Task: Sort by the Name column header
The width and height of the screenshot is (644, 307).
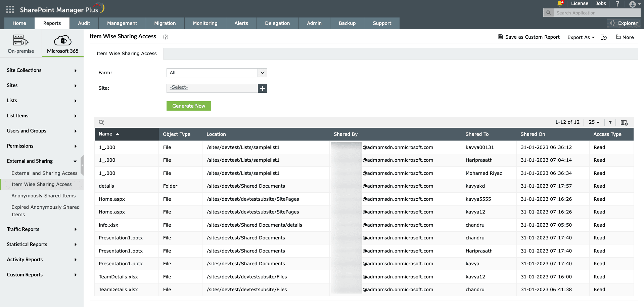Action: click(x=126, y=134)
